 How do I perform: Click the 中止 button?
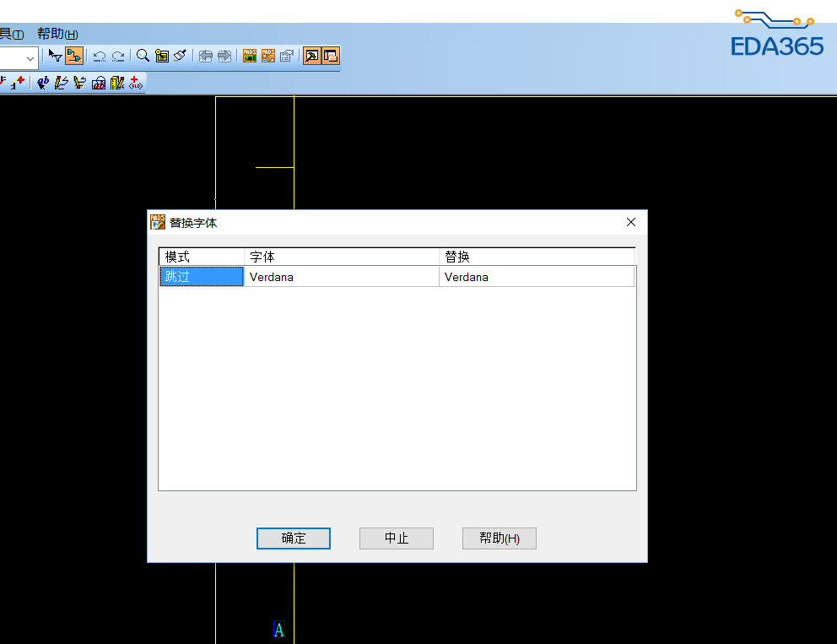click(396, 538)
